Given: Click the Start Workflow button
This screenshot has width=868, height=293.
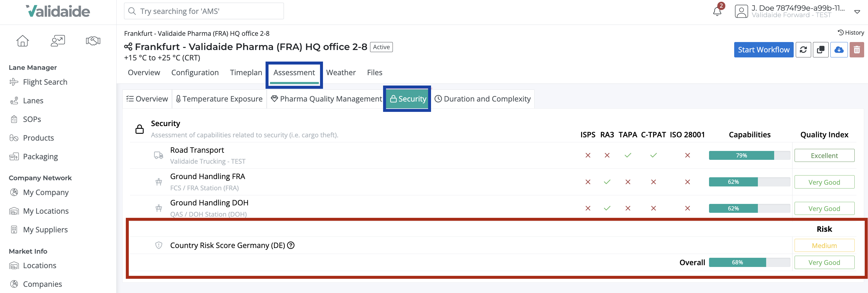Looking at the screenshot, I should 763,50.
